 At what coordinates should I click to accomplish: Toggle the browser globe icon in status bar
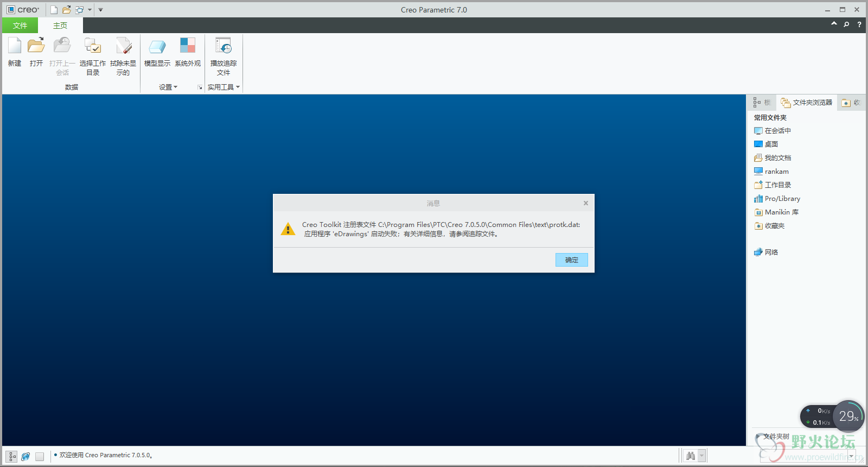point(25,457)
